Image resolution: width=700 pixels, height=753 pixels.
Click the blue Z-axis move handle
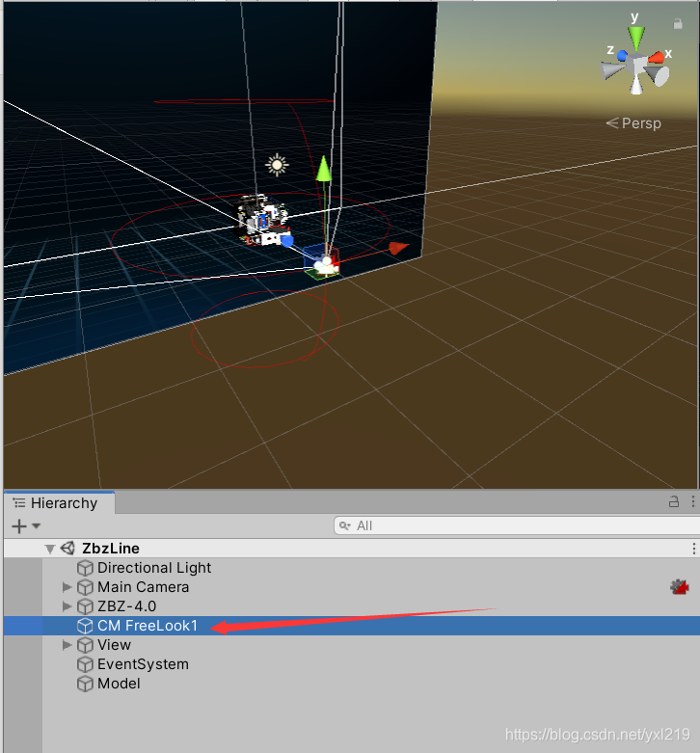point(287,241)
